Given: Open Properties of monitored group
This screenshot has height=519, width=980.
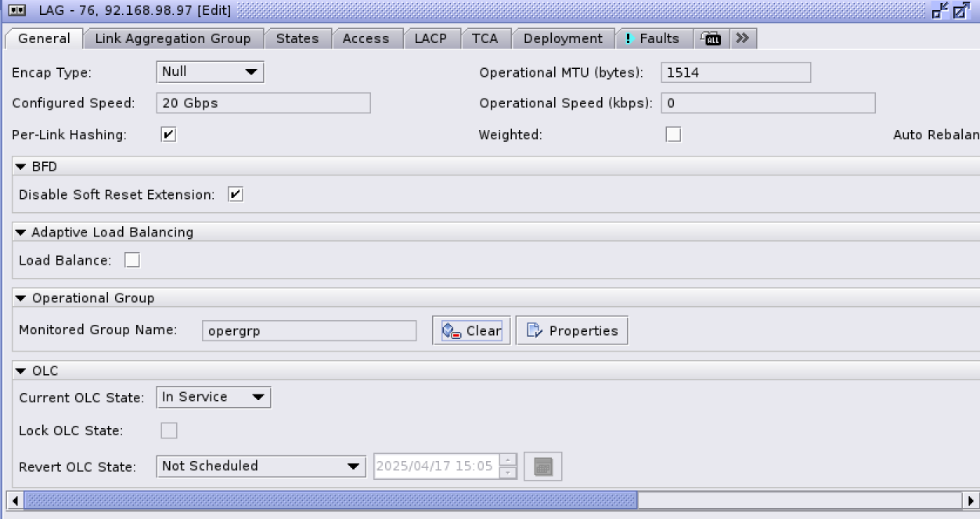Looking at the screenshot, I should pyautogui.click(x=571, y=330).
